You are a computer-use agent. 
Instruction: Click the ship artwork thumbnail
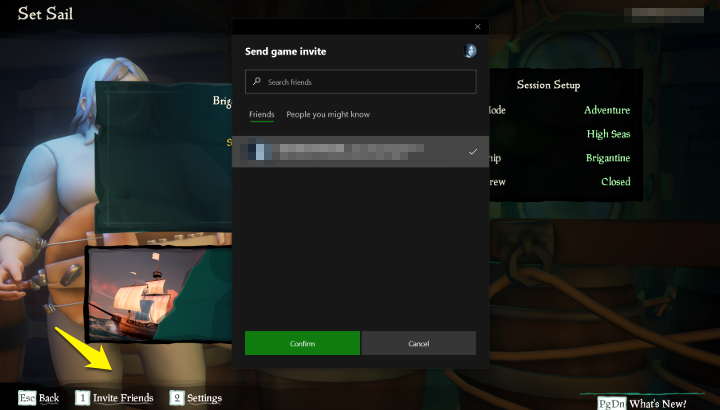click(x=159, y=295)
